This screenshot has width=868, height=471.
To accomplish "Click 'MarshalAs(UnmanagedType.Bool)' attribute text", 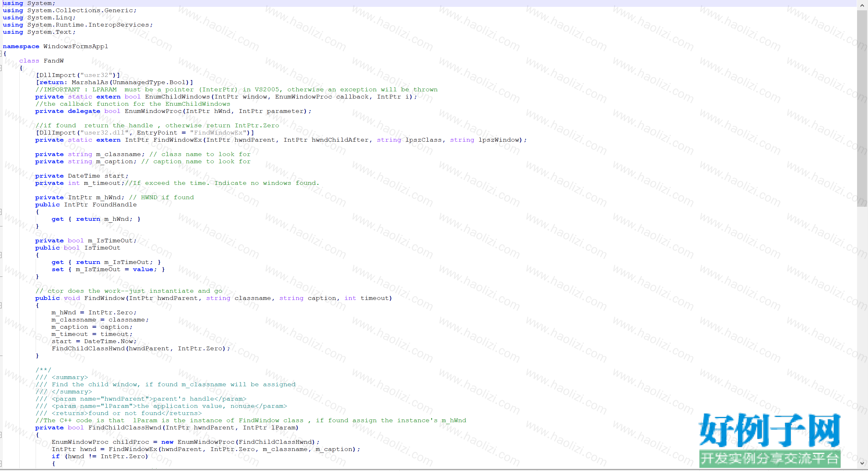I will tap(130, 82).
